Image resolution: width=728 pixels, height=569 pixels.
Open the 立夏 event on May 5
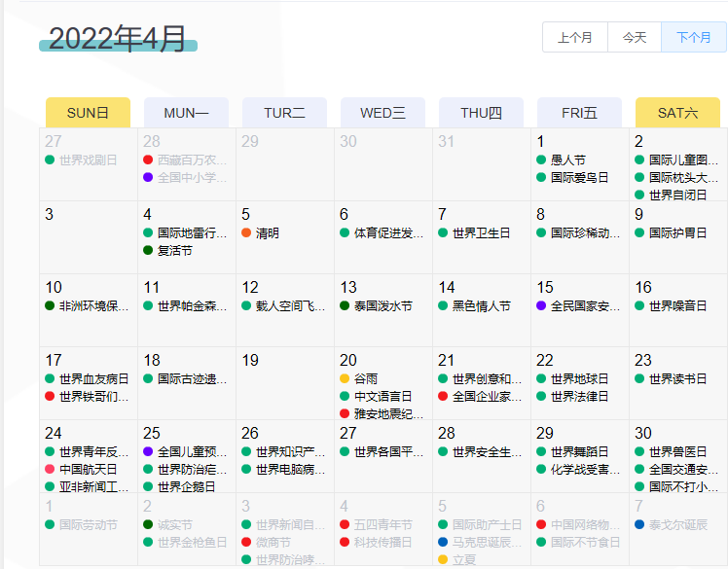click(x=464, y=559)
